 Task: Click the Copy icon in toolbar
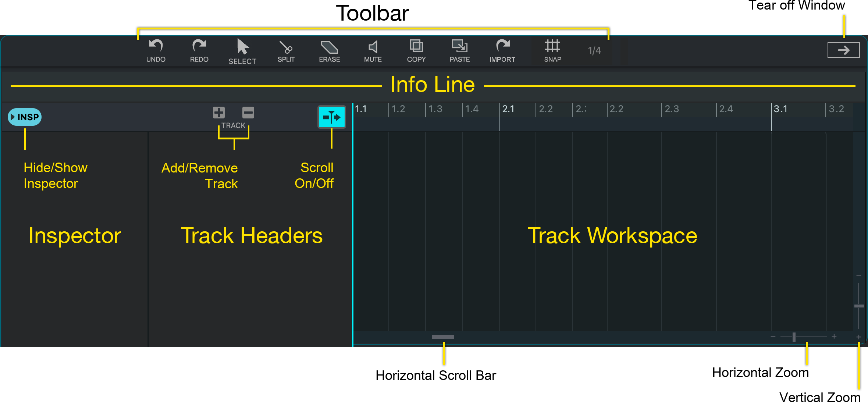point(416,46)
